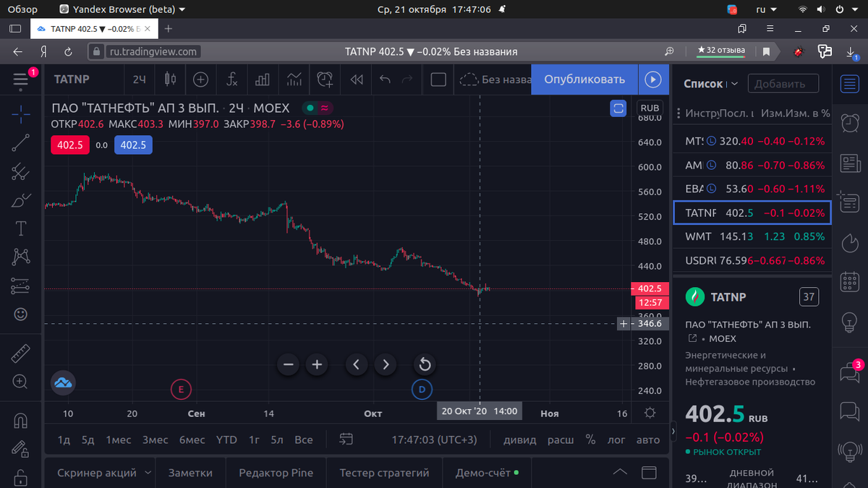Image resolution: width=868 pixels, height=488 pixels.
Task: Toggle авто auto scale
Action: pyautogui.click(x=648, y=440)
